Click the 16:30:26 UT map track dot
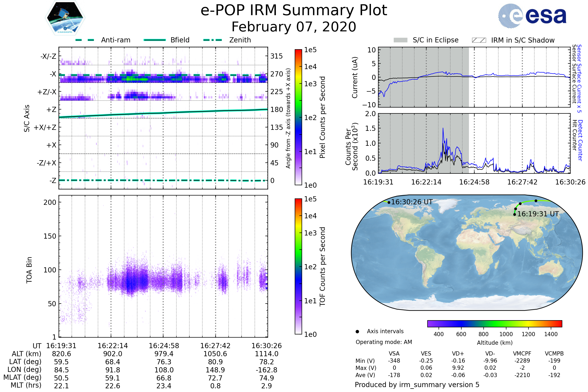Screen dimensions: 588x392 [389, 203]
